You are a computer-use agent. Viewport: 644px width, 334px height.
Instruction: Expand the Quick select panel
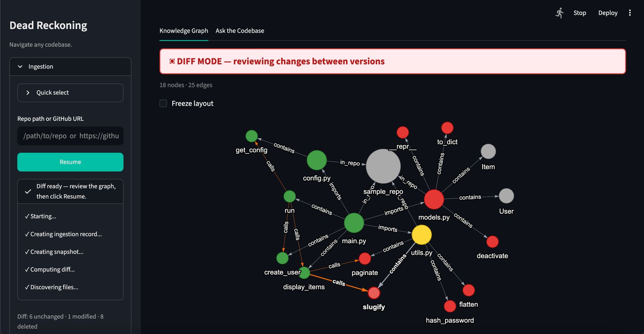click(x=70, y=93)
